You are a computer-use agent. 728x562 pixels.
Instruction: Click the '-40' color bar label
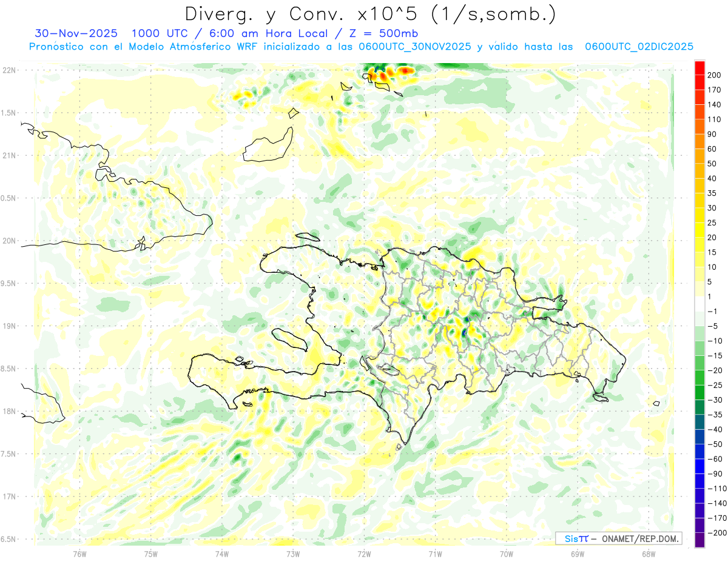[x=716, y=430]
